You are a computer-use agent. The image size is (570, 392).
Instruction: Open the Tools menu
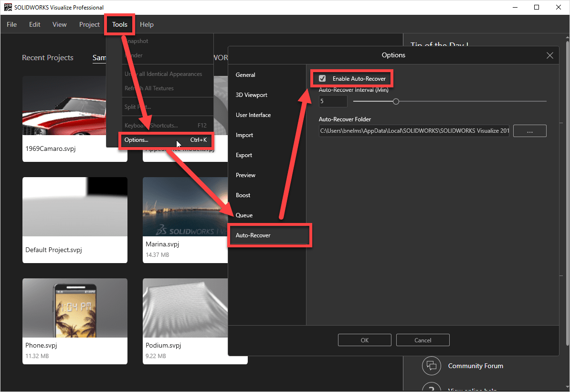click(x=120, y=24)
